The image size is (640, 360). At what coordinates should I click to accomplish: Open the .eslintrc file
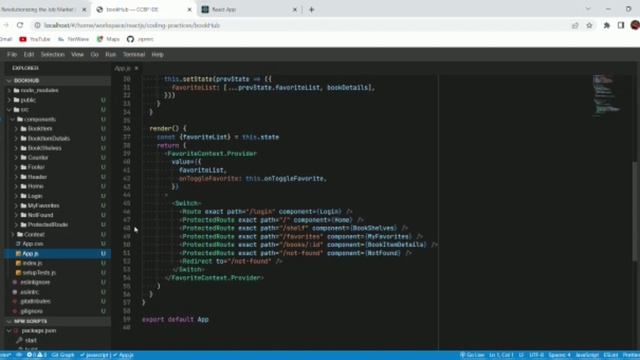57,292
